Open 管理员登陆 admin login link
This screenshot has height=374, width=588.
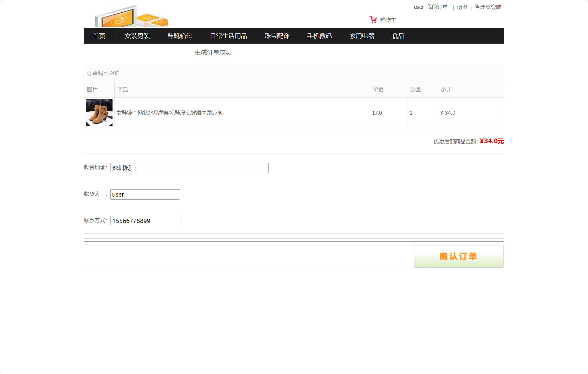[x=488, y=7]
